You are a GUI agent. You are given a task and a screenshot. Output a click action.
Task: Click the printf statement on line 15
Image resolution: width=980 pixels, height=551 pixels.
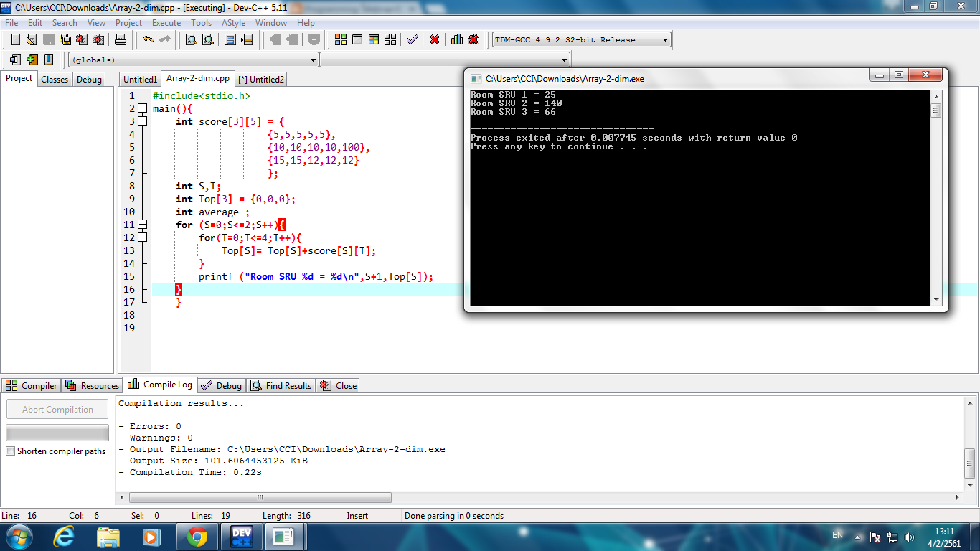[316, 276]
